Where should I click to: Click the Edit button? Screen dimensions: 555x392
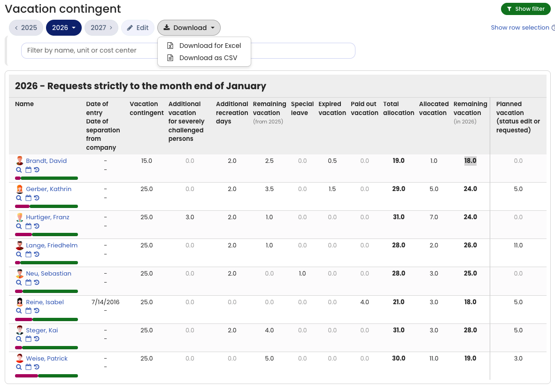(x=138, y=28)
